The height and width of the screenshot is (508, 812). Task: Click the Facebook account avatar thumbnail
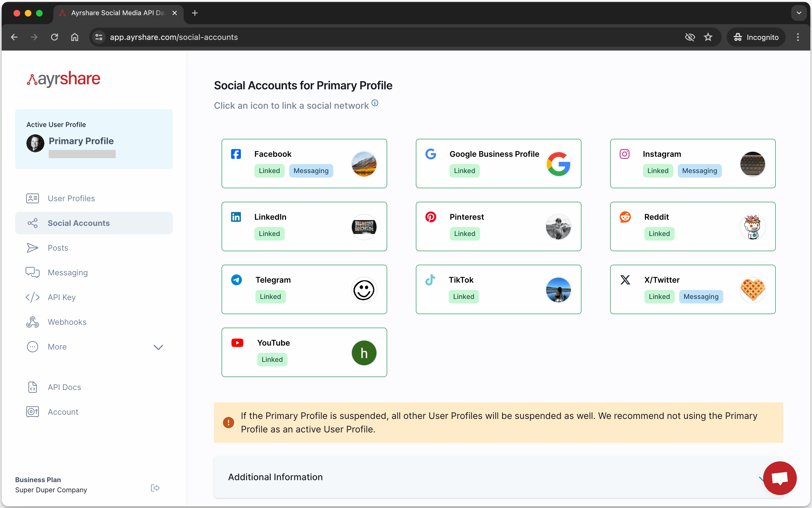point(364,164)
